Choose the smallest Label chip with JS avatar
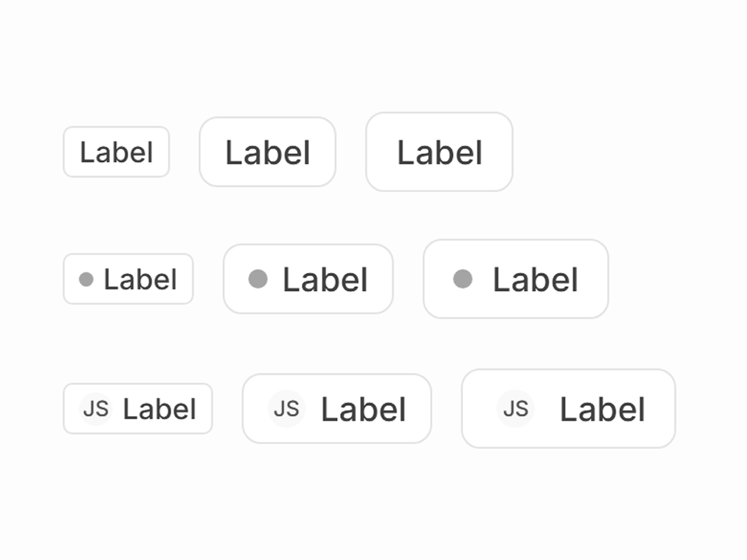 tap(138, 409)
